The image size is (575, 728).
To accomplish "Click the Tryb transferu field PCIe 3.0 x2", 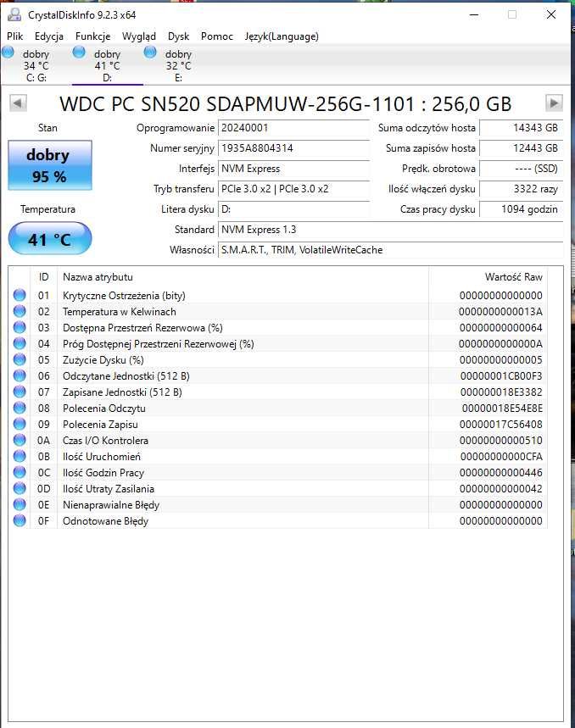I will point(293,189).
